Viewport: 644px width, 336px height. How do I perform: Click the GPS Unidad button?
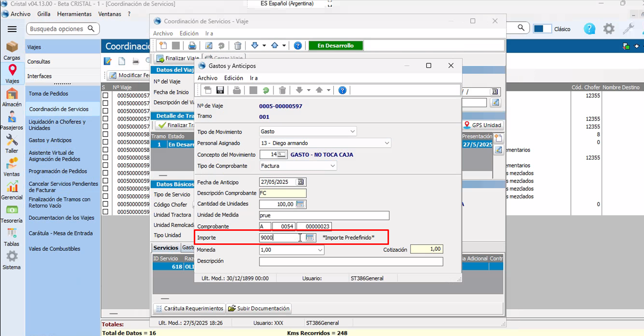(483, 125)
